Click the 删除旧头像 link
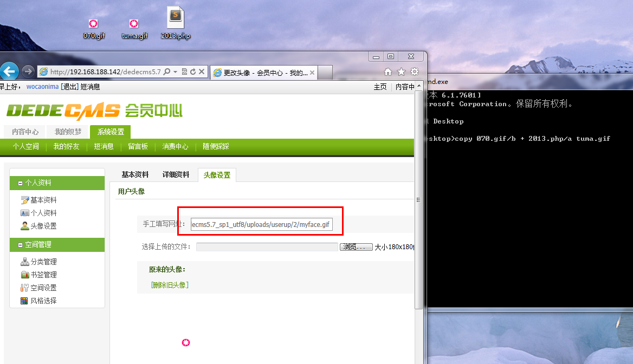 click(170, 285)
